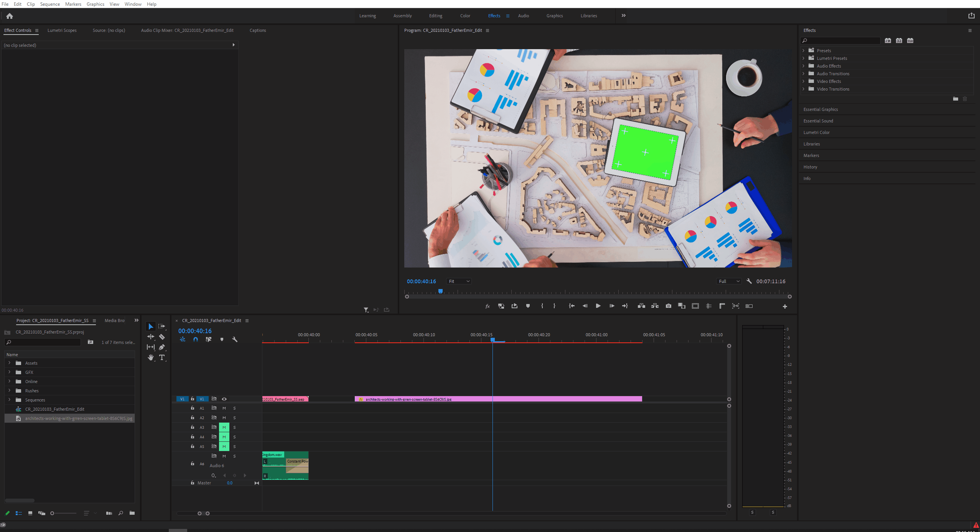This screenshot has height=532, width=980.
Task: Switch to the Audio workspace tab
Action: (x=524, y=15)
